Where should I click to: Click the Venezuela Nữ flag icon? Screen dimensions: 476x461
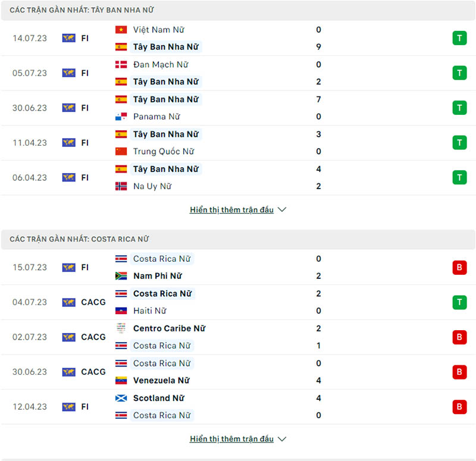[x=121, y=380]
